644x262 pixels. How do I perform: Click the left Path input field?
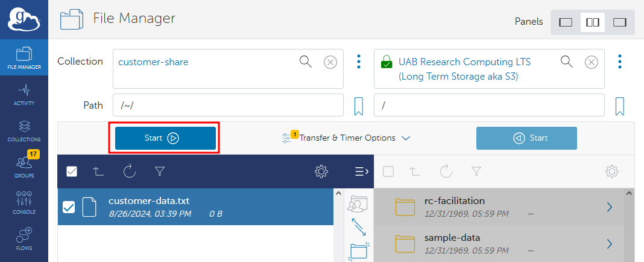[228, 106]
